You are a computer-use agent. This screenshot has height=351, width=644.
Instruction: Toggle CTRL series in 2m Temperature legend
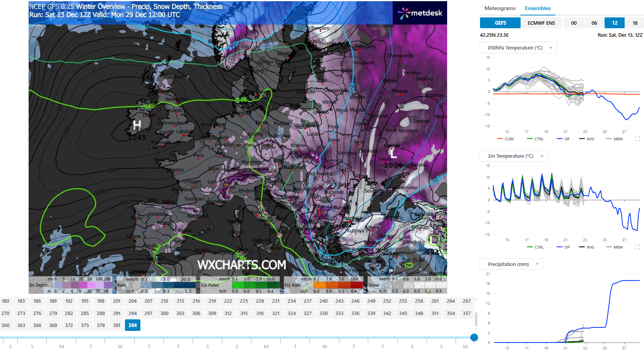tap(535, 247)
